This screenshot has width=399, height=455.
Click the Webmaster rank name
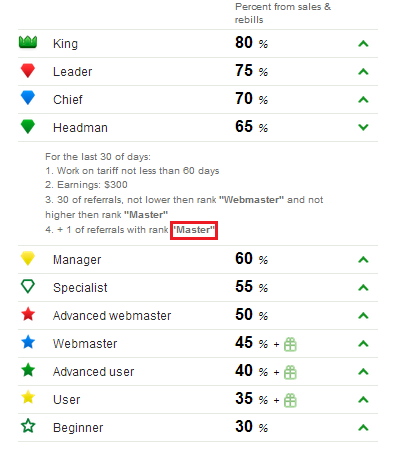[x=85, y=344]
